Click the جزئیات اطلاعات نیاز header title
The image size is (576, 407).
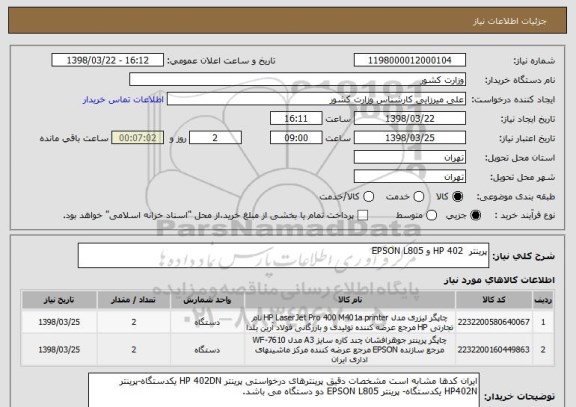click(510, 21)
